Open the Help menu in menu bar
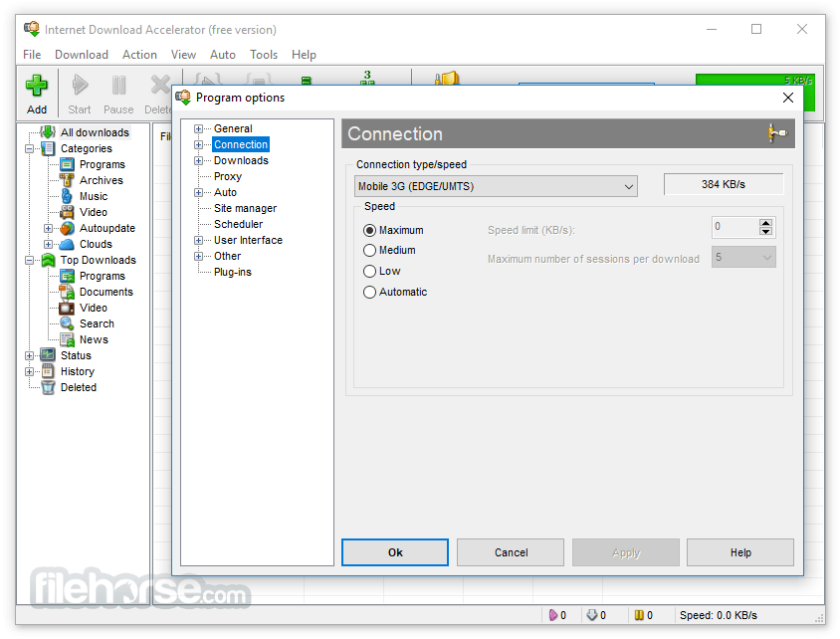 pos(304,55)
